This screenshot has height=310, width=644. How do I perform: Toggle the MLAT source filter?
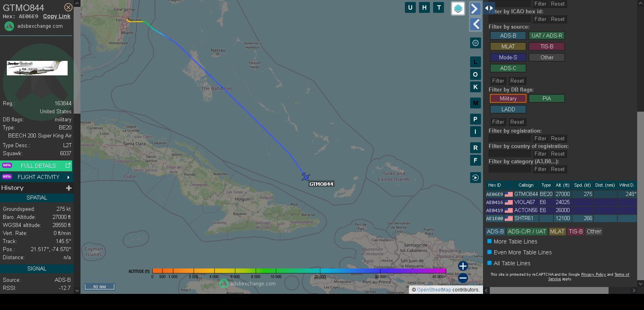(508, 46)
